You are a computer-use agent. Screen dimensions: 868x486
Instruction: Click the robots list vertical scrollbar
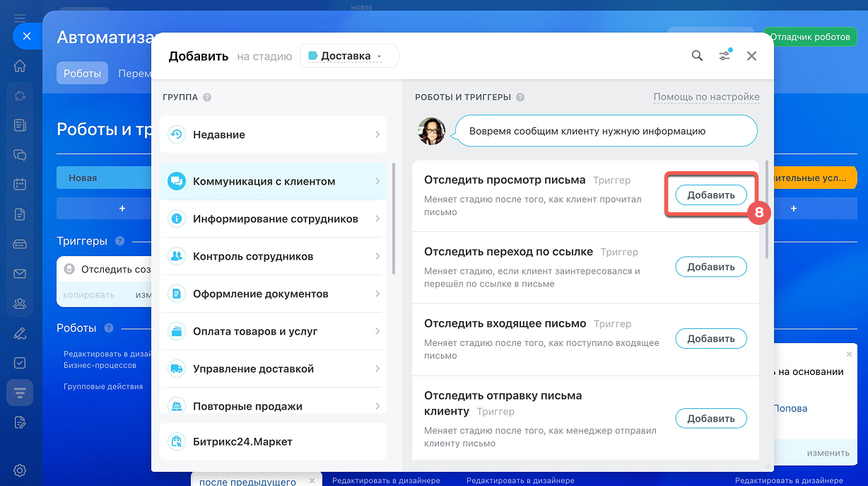(767, 212)
